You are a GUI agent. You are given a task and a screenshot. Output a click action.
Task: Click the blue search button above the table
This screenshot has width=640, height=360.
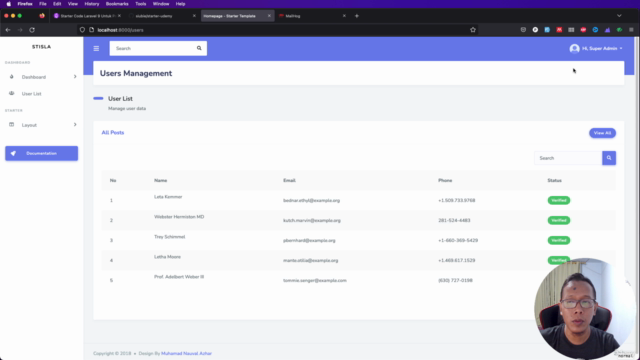(609, 158)
